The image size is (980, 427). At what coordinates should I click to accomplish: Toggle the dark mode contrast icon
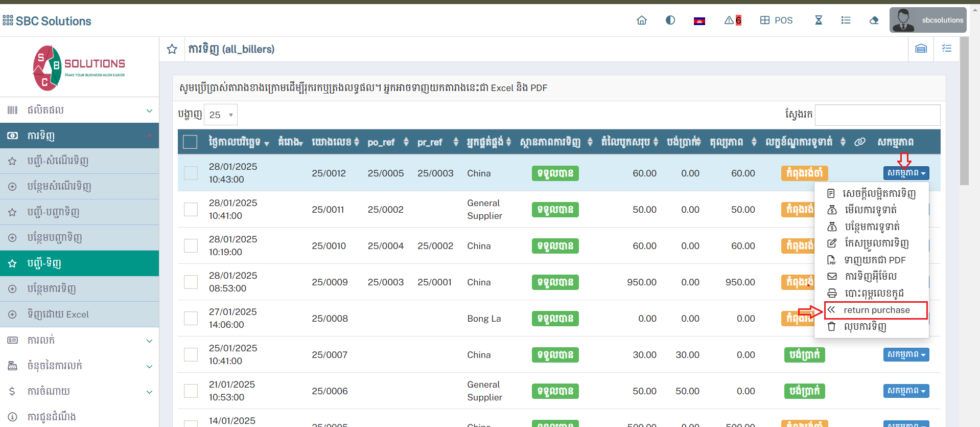[670, 20]
